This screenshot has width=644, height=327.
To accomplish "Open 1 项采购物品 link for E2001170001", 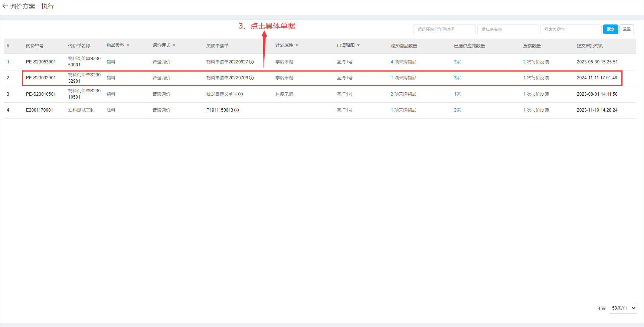I will 403,110.
